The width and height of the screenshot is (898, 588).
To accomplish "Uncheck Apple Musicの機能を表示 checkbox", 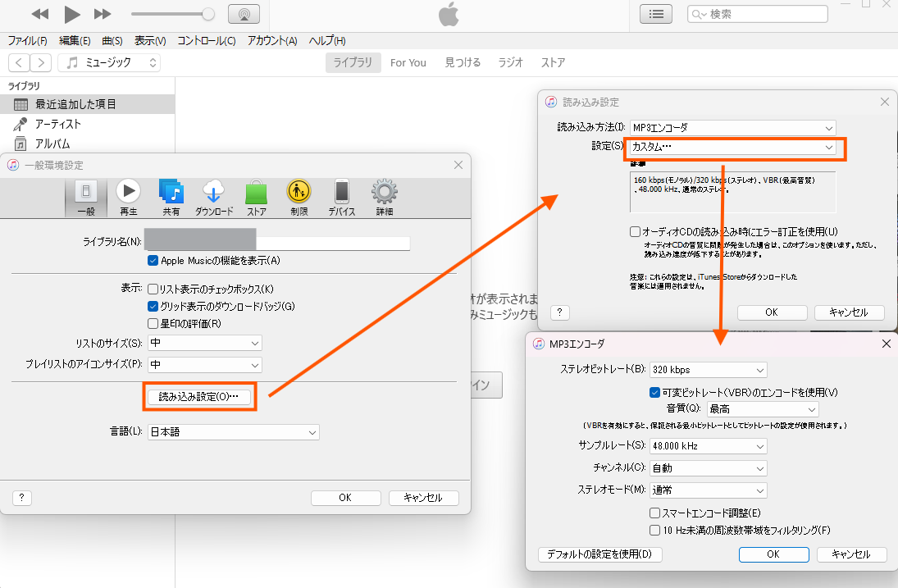I will point(153,261).
